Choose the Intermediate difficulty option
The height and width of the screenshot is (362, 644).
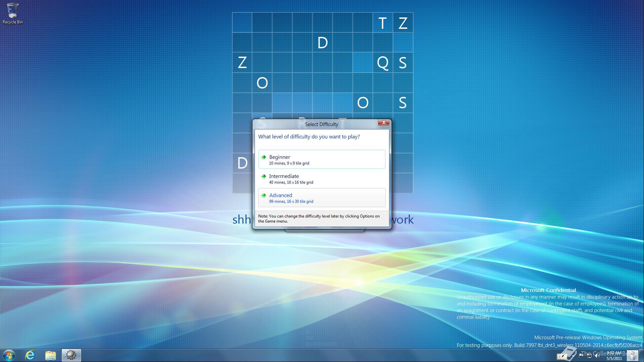(x=322, y=178)
